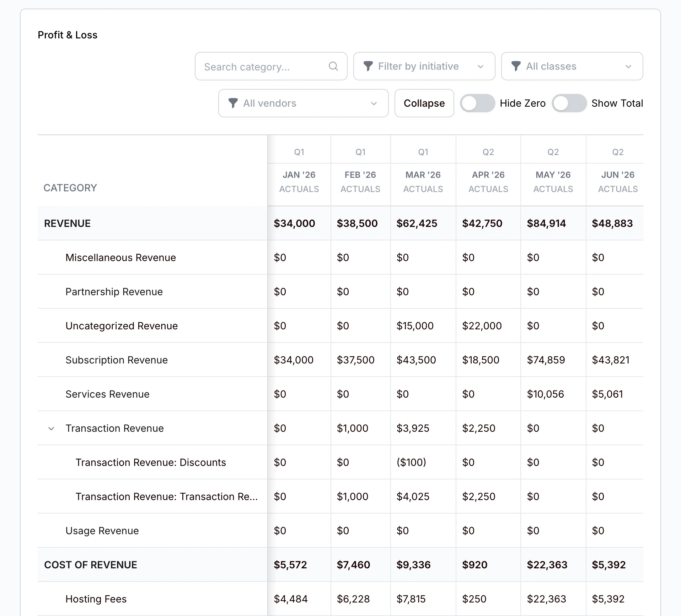
Task: Click the Services Revenue row label
Action: click(x=107, y=394)
